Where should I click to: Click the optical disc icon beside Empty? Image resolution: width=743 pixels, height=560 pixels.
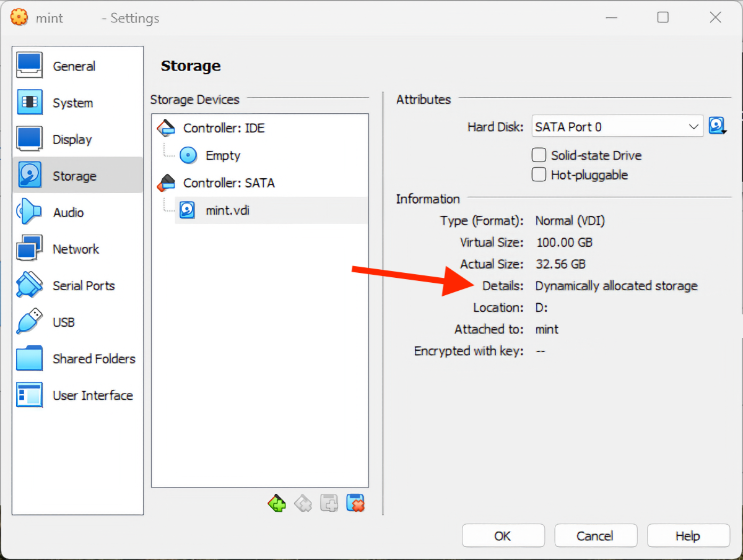point(188,155)
